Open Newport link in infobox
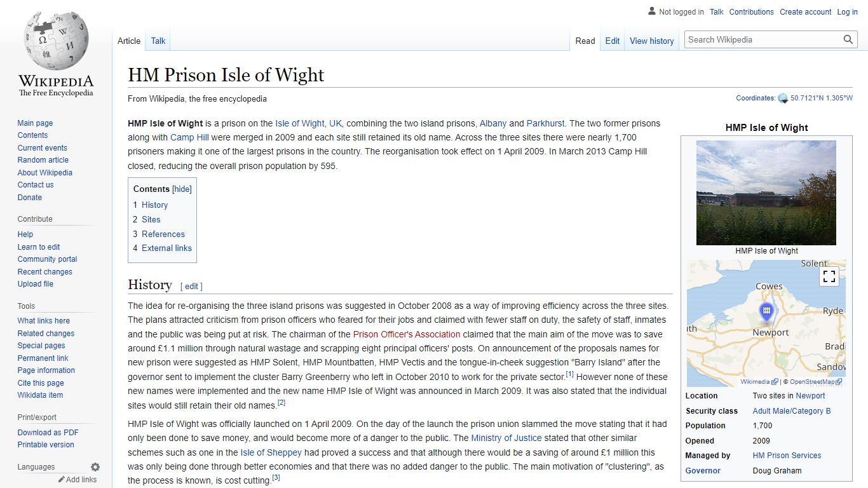868x488 pixels. (810, 396)
